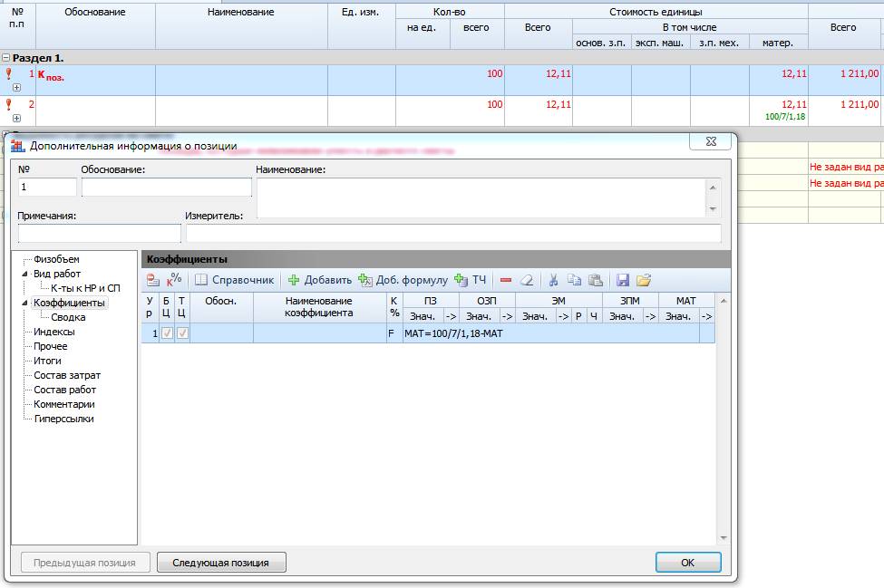The height and width of the screenshot is (588, 884).
Task: Collapse Раздел 1 section
Action: (x=5, y=58)
